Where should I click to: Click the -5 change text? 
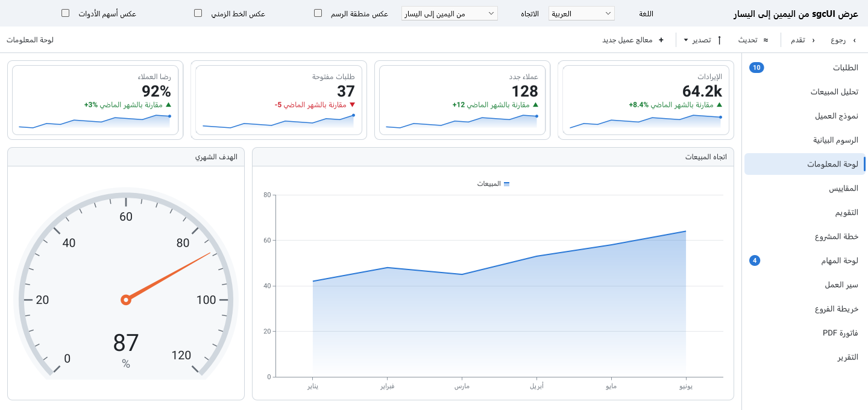[278, 105]
